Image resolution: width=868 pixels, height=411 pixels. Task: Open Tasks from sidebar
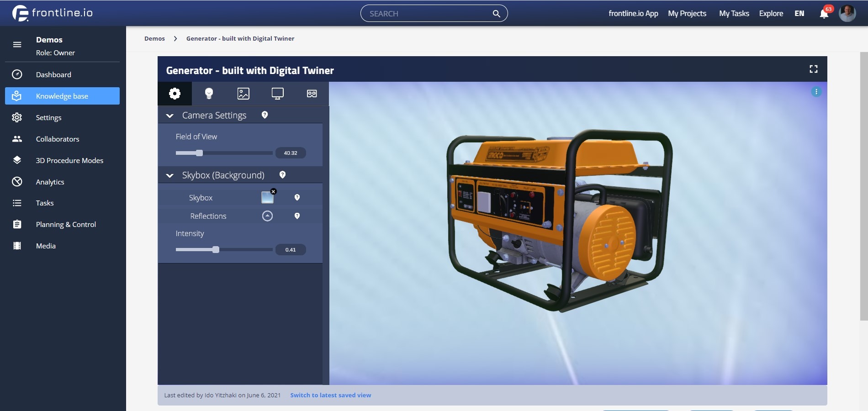[62, 203]
